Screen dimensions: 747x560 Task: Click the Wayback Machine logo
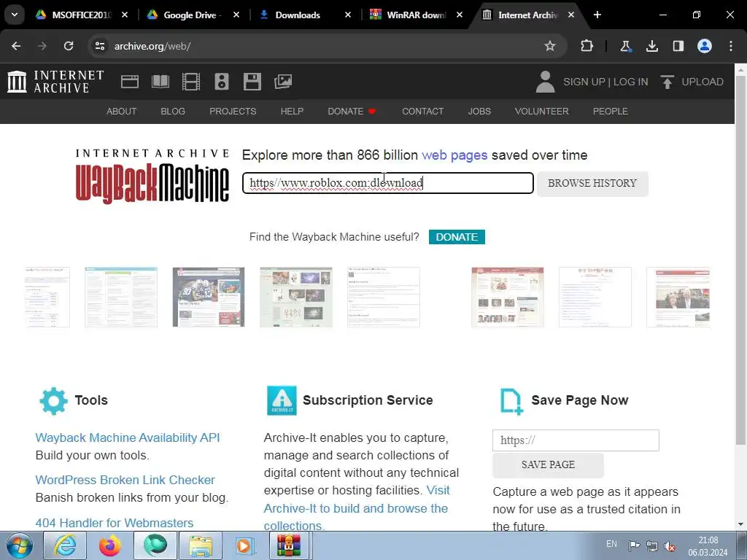[x=152, y=176]
